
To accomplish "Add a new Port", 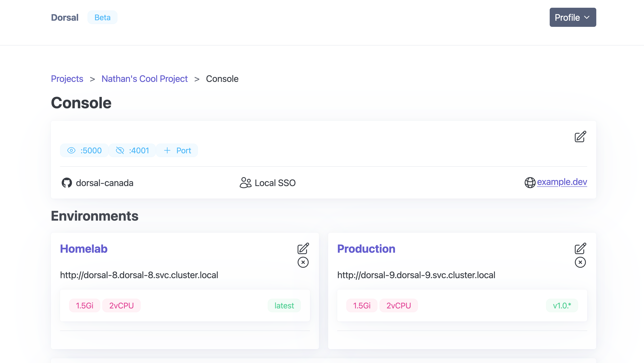I will 177,150.
